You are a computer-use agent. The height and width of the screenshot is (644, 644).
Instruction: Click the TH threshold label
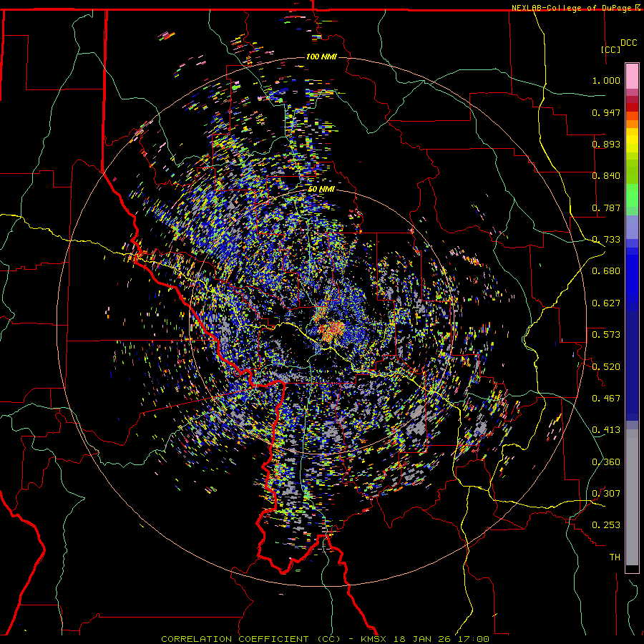pos(615,557)
